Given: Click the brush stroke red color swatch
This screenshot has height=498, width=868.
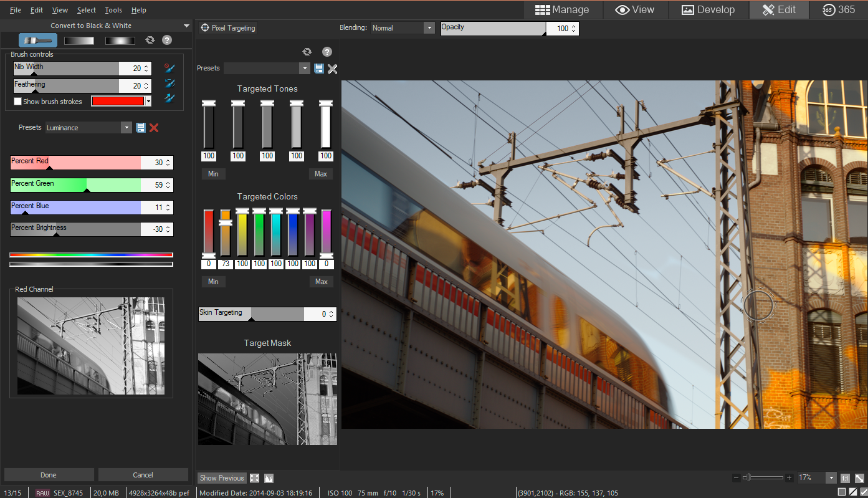Looking at the screenshot, I should (x=118, y=101).
